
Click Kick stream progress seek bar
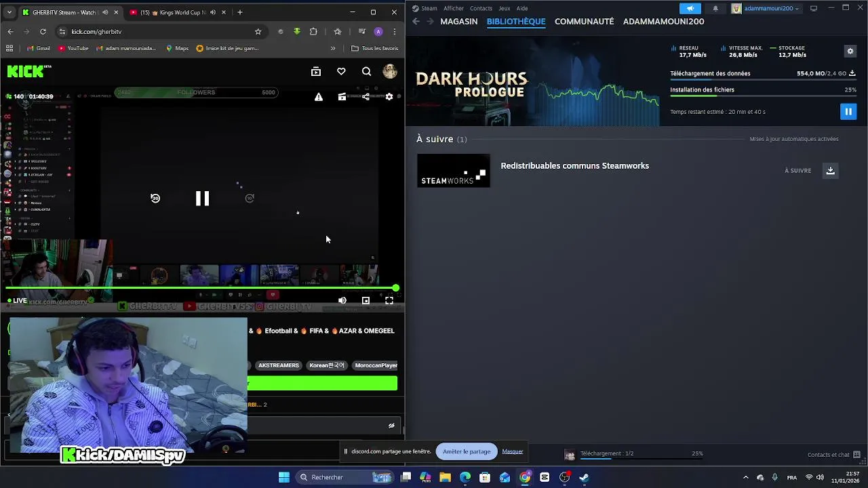coord(202,289)
